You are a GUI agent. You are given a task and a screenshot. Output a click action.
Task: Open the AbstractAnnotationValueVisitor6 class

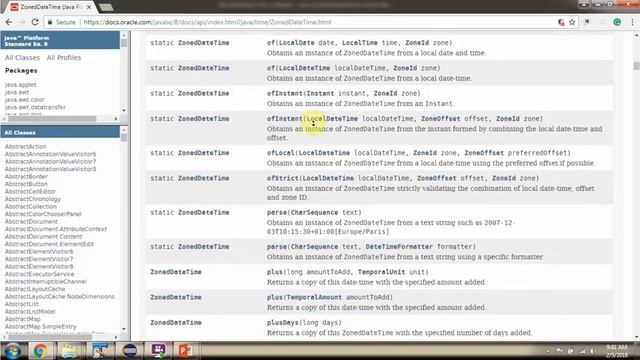50,154
